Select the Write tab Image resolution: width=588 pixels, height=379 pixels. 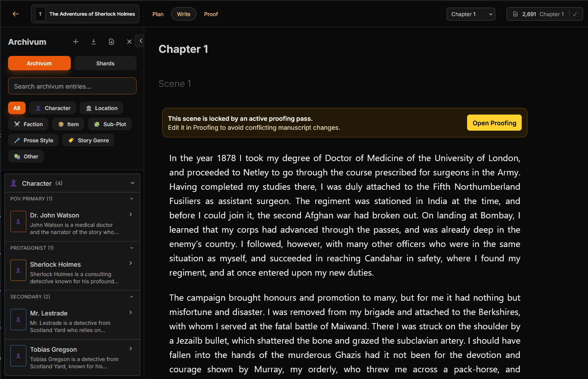point(184,14)
